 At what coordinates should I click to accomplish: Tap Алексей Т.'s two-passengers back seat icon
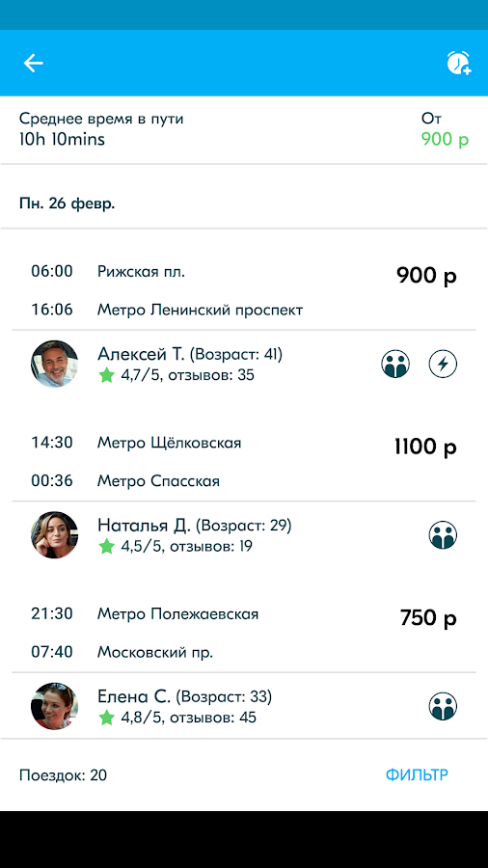tap(395, 365)
